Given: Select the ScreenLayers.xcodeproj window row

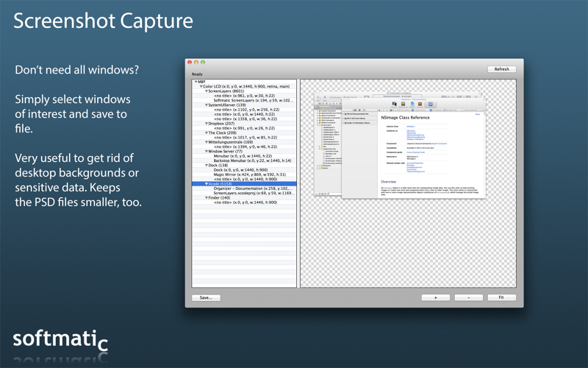Looking at the screenshot, I should (x=244, y=193).
